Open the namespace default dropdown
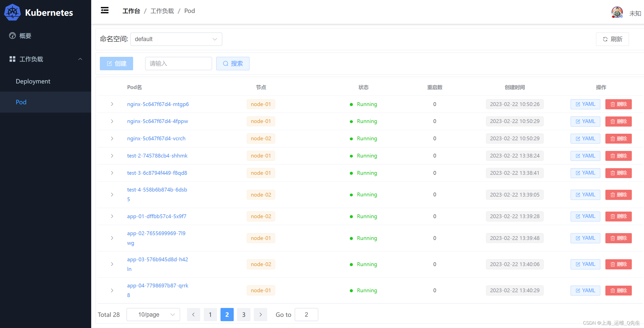Image resolution: width=644 pixels, height=328 pixels. tap(176, 39)
